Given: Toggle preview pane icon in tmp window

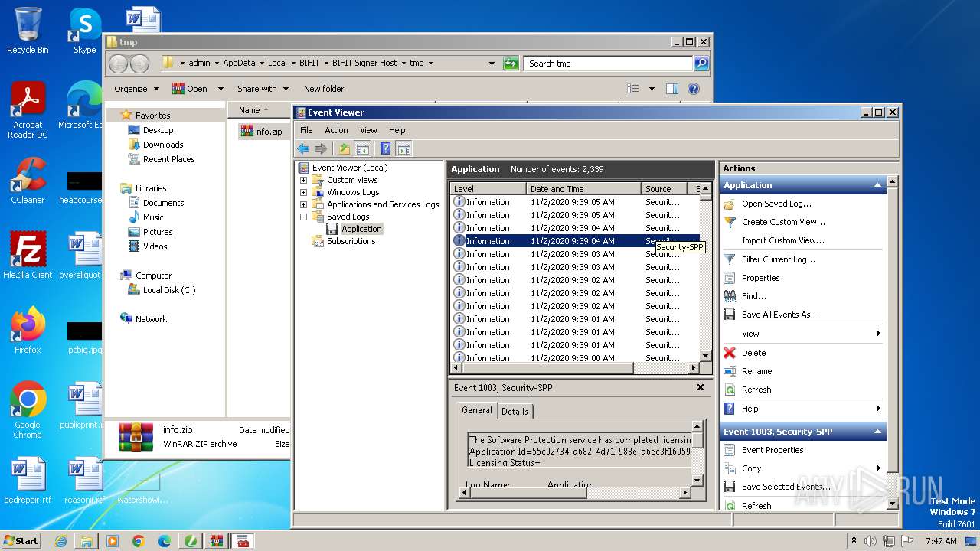Looking at the screenshot, I should pos(671,89).
